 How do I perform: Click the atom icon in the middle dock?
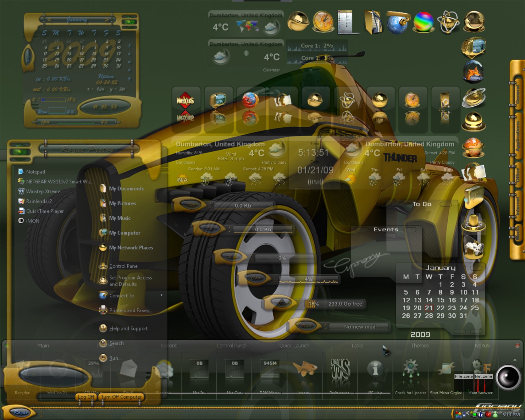(x=347, y=101)
